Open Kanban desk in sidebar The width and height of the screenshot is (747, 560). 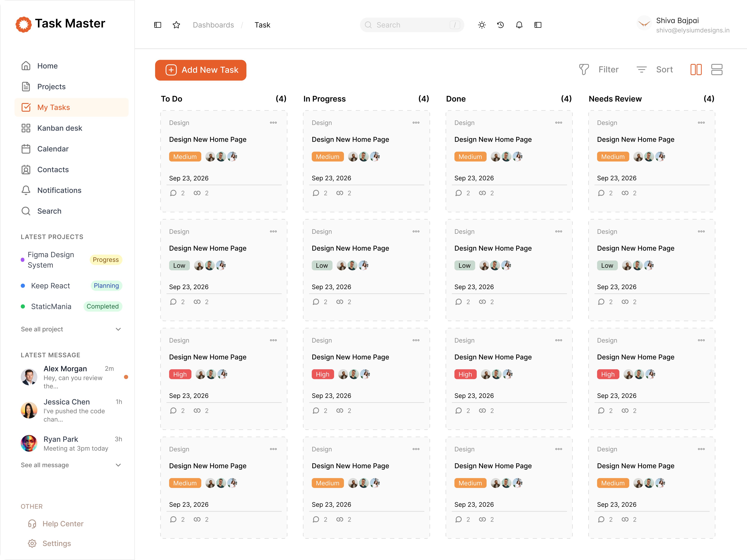coord(60,128)
